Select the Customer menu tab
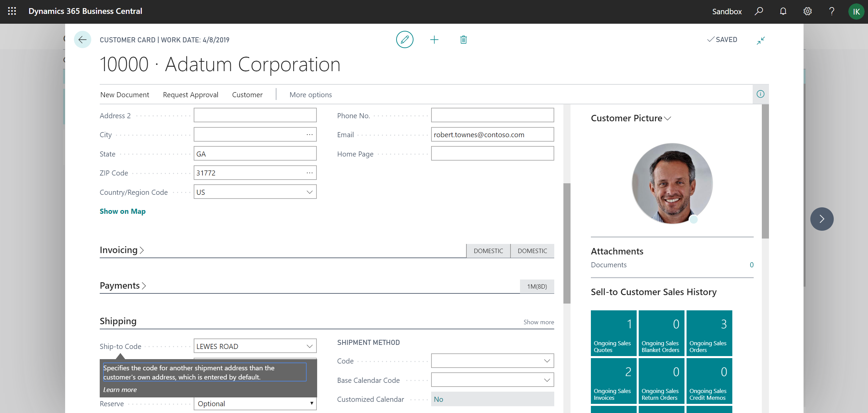Image resolution: width=868 pixels, height=413 pixels. point(247,95)
